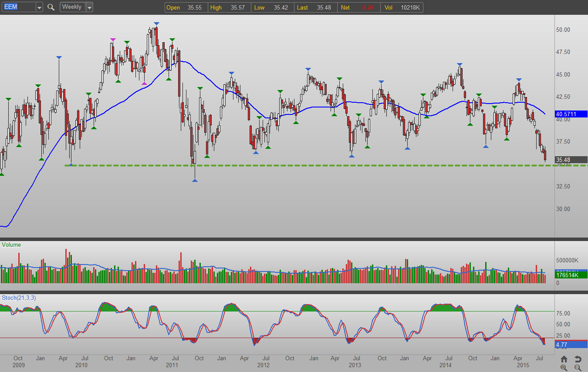Zoom in using the plus magnifier icon
Viewport: 588px width, 372px height.
tap(564, 368)
